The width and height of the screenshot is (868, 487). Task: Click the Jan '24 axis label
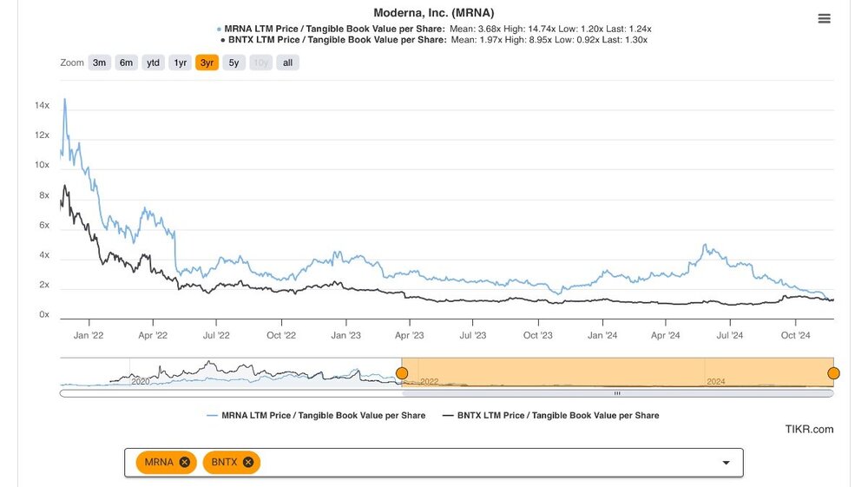tap(602, 335)
